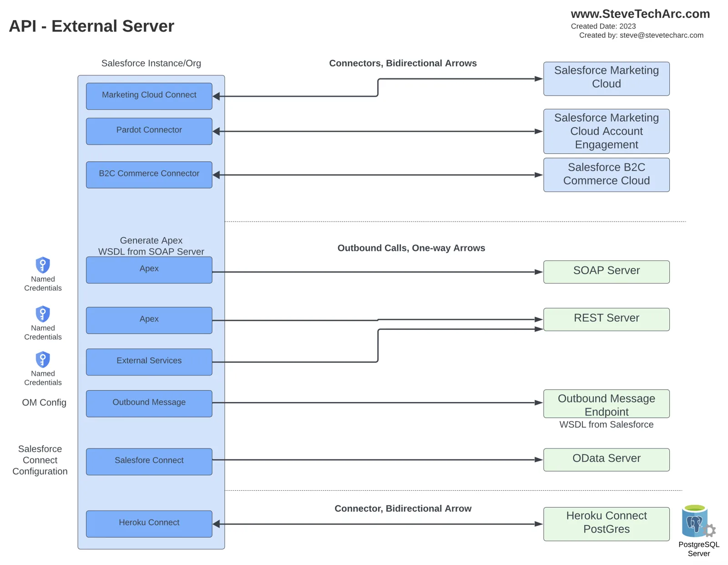Click the OM Config label
Screen dimensions: 728x565
pyautogui.click(x=44, y=402)
